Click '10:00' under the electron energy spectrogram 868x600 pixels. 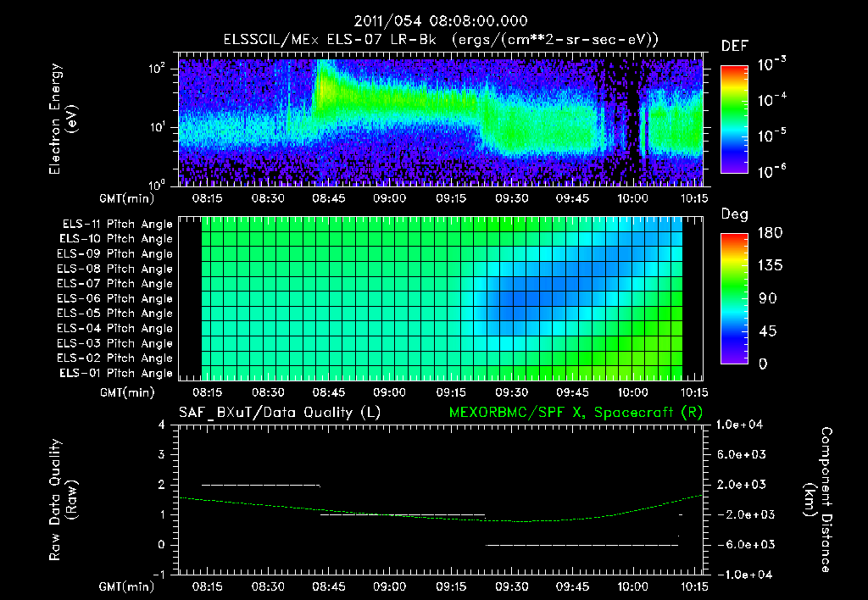click(x=632, y=198)
